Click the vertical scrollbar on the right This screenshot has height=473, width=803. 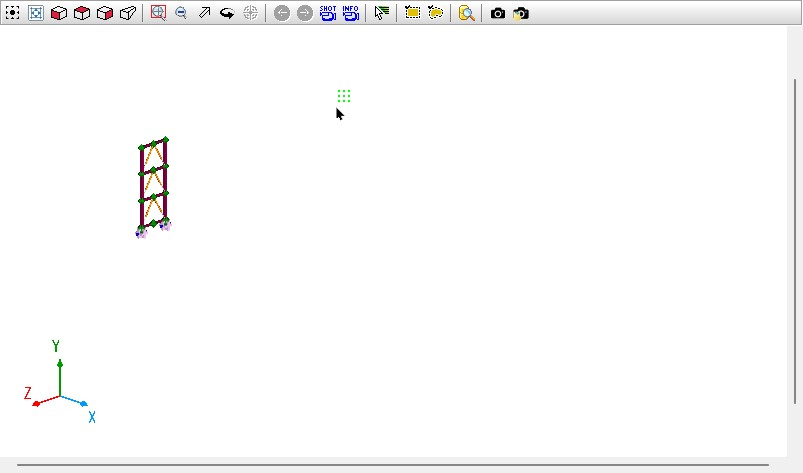[795, 241]
